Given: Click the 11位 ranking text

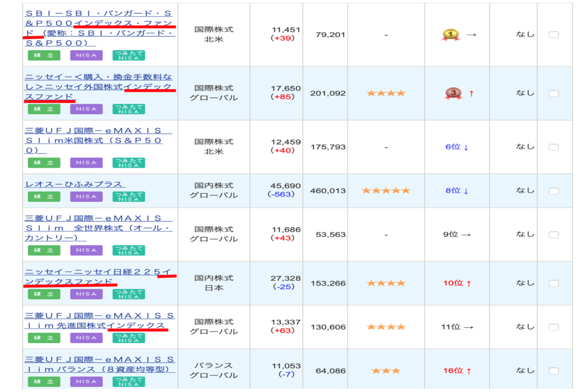Looking at the screenshot, I should tap(451, 327).
